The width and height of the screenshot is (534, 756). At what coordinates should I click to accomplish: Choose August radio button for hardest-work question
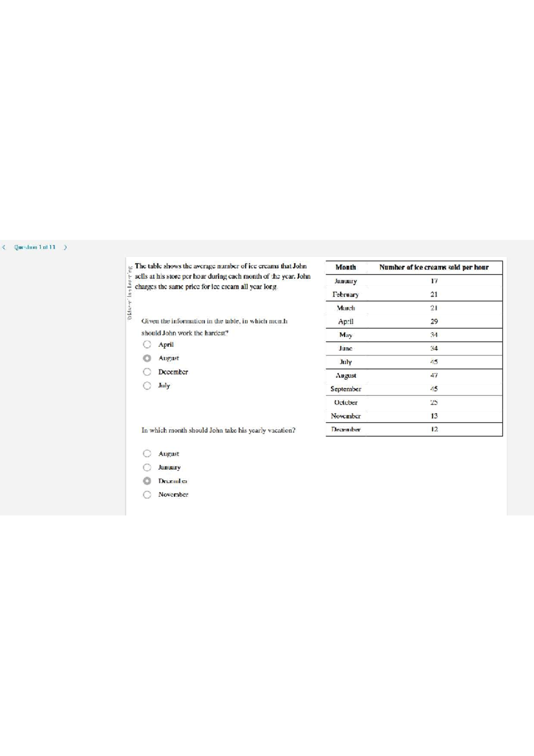tap(147, 358)
